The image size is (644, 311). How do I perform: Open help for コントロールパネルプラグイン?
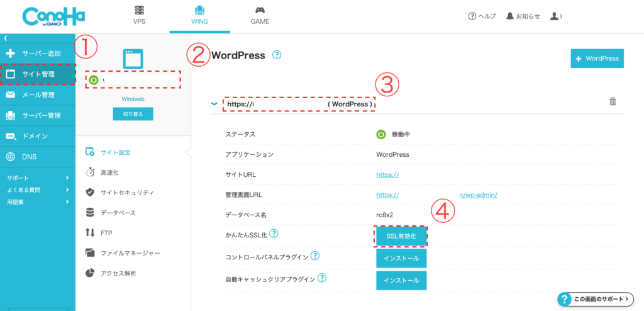314,256
